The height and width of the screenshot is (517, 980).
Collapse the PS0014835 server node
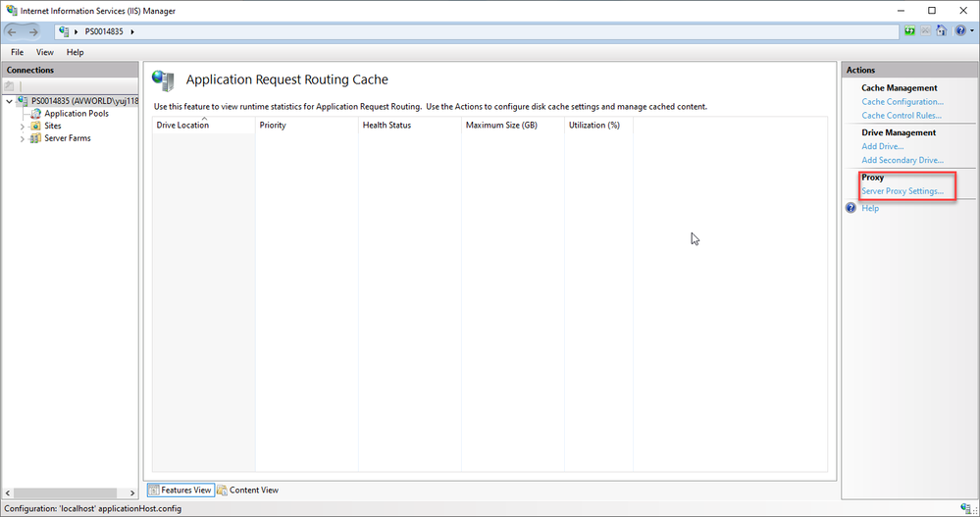(x=10, y=101)
